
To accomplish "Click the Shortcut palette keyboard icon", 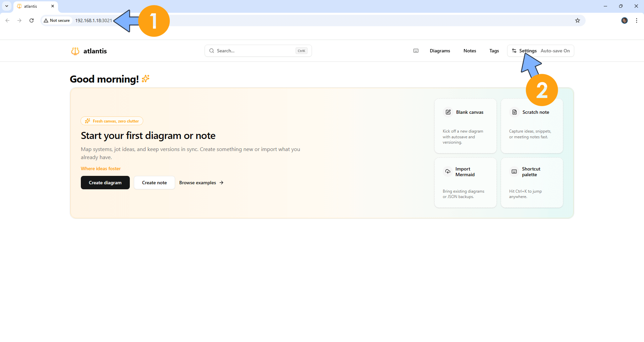I will (x=514, y=172).
